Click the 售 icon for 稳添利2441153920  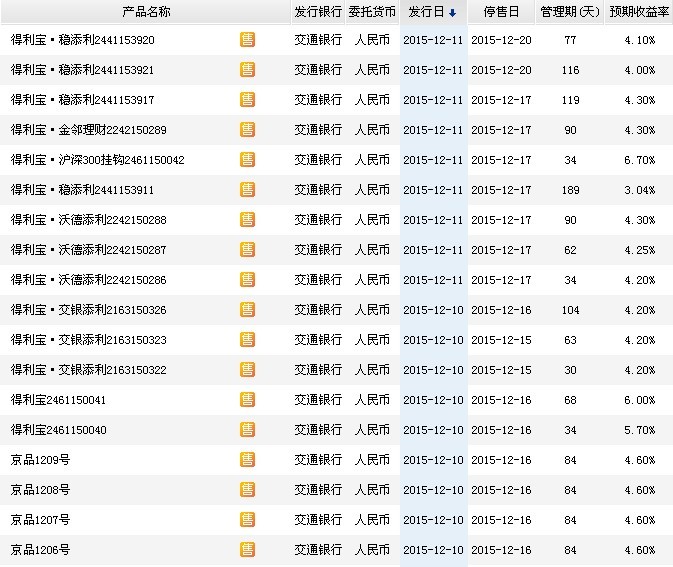(247, 40)
